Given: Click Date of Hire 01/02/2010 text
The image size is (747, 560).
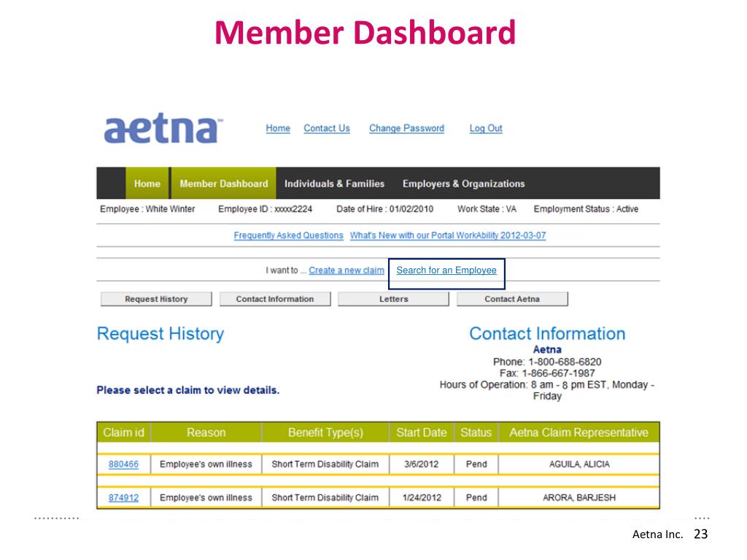Looking at the screenshot, I should click(x=385, y=209).
